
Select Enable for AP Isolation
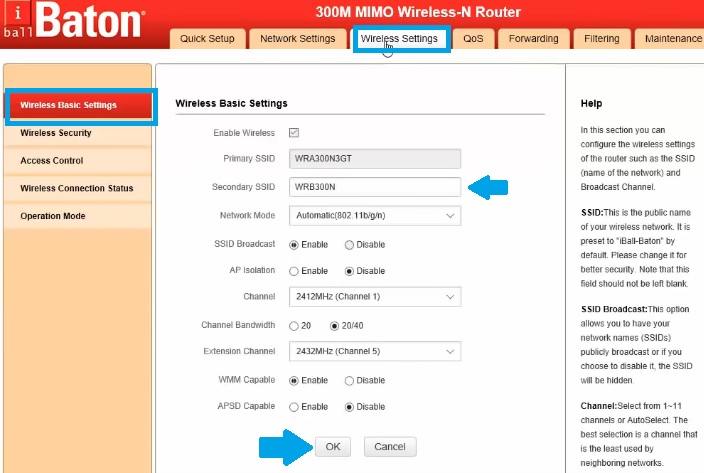pos(294,271)
